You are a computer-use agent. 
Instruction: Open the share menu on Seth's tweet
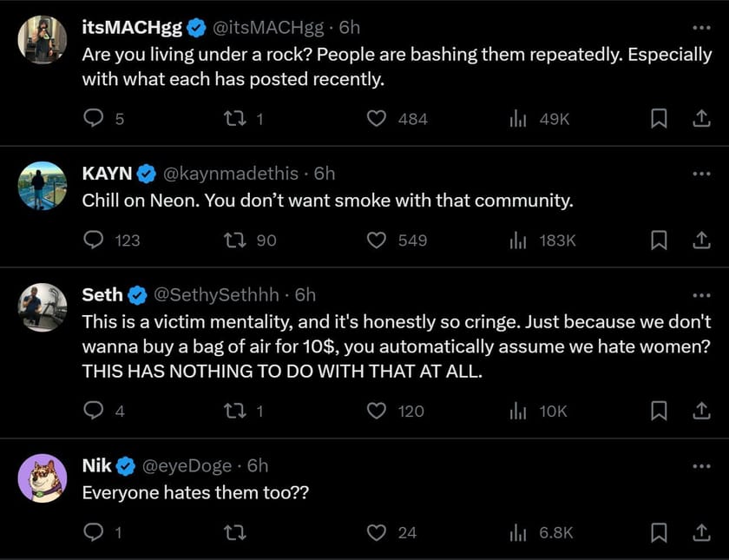[703, 411]
